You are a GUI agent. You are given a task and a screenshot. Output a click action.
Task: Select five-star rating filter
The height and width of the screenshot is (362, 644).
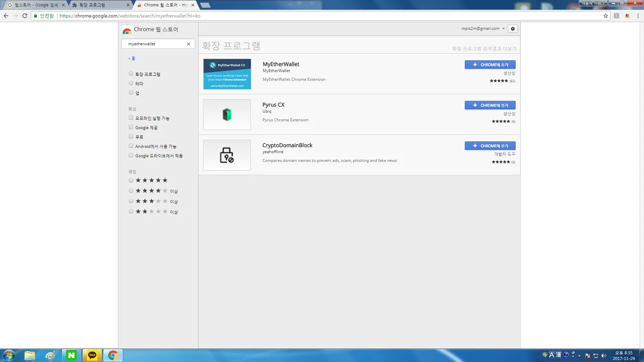tap(131, 180)
